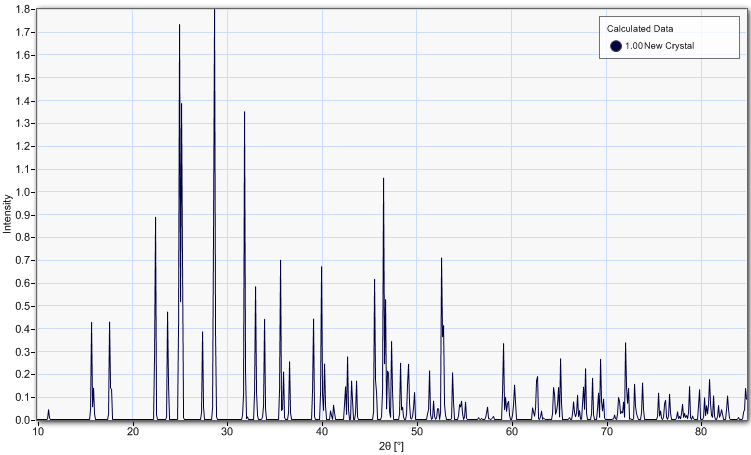Select the "1.00 New Crystal" legend entry
The width and height of the screenshot is (751, 455).
click(659, 46)
